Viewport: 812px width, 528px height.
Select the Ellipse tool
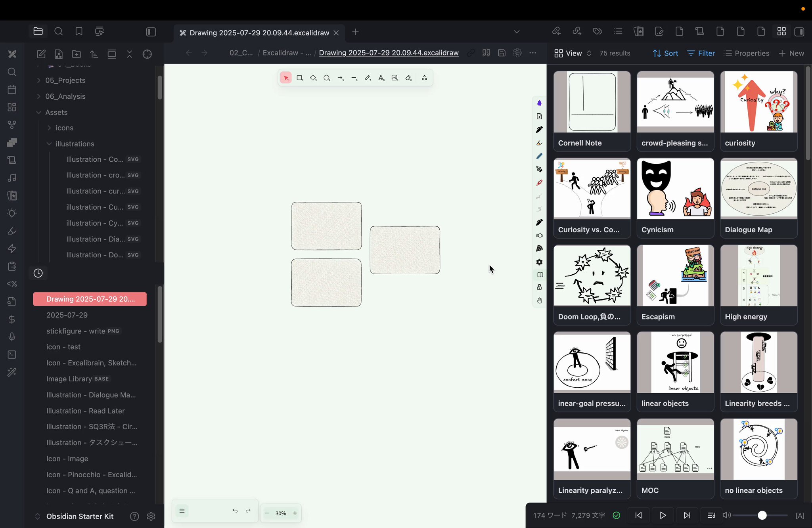(327, 78)
